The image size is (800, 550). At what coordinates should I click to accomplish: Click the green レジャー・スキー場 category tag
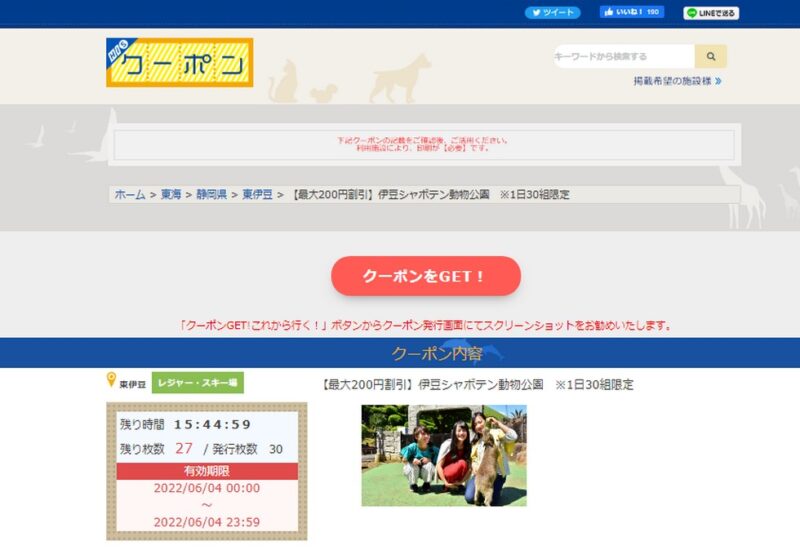click(198, 383)
